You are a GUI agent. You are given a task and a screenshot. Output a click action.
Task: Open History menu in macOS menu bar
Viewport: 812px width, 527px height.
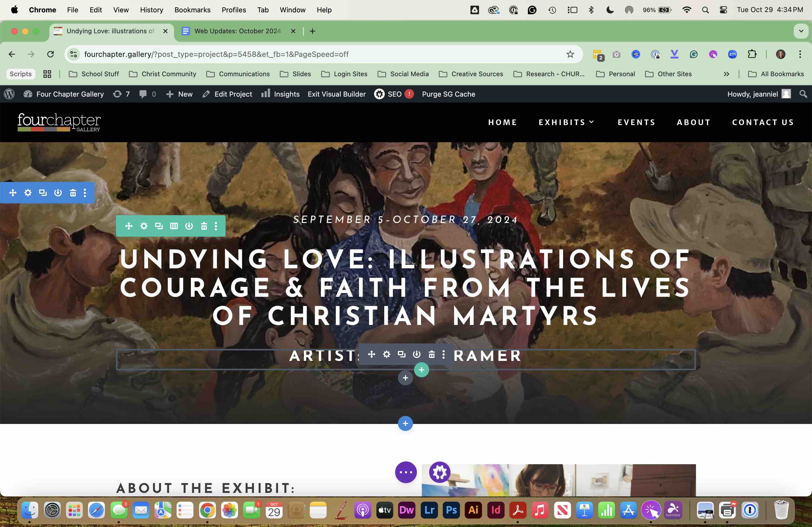click(x=151, y=10)
